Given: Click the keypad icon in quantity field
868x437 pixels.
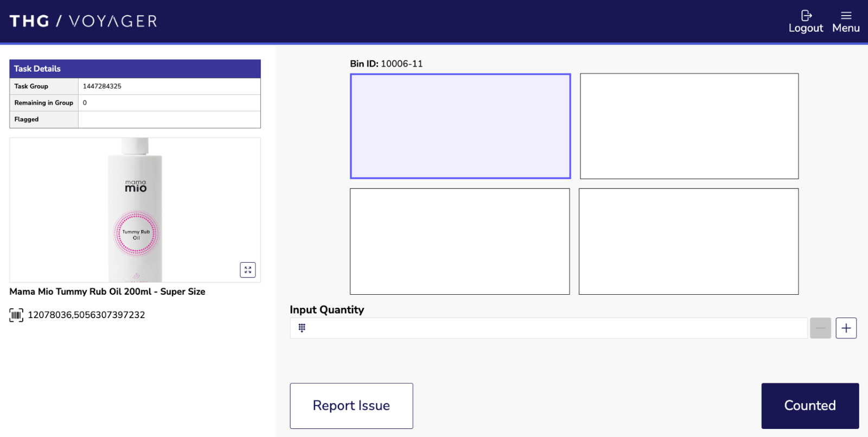Looking at the screenshot, I should tap(302, 328).
